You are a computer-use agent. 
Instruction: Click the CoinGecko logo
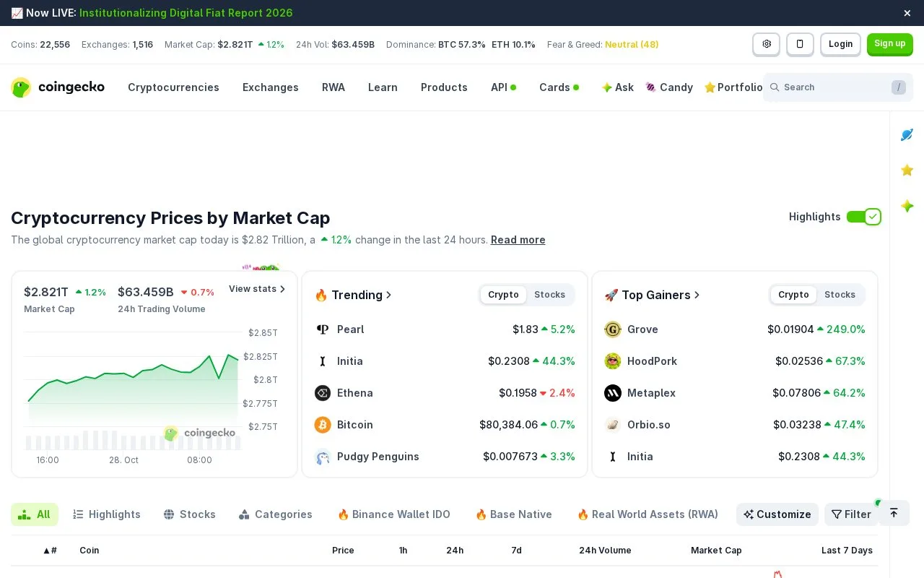[x=58, y=87]
